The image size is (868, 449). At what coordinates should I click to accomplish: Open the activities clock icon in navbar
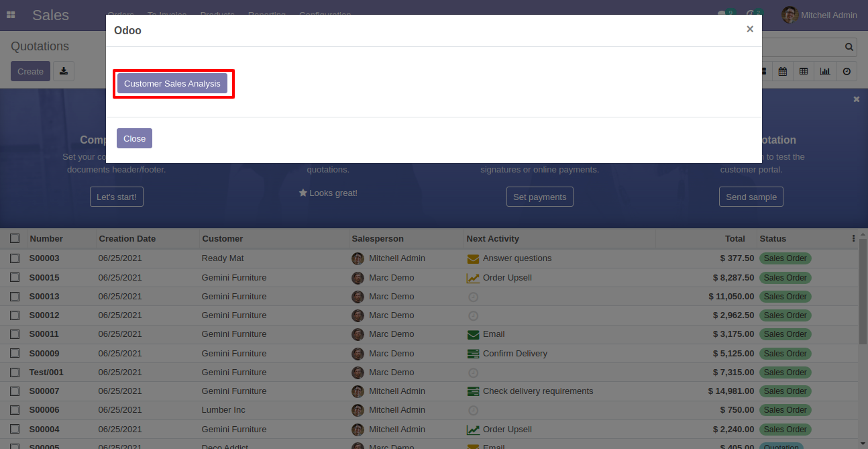(750, 14)
